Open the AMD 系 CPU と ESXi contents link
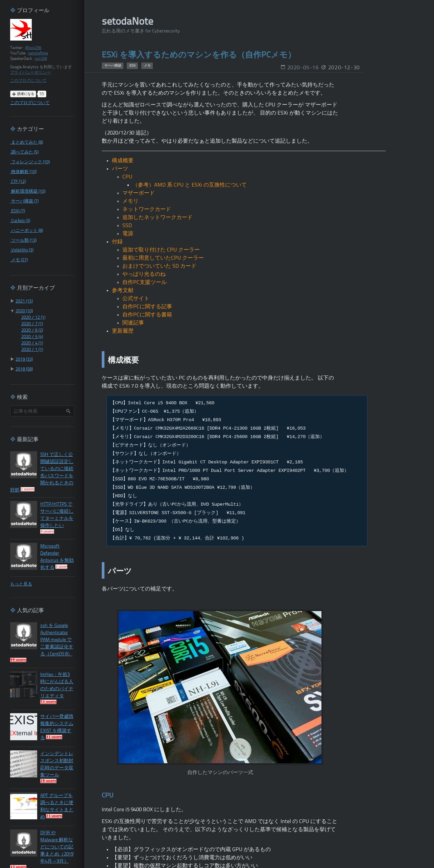The image size is (434, 868). pos(190,185)
